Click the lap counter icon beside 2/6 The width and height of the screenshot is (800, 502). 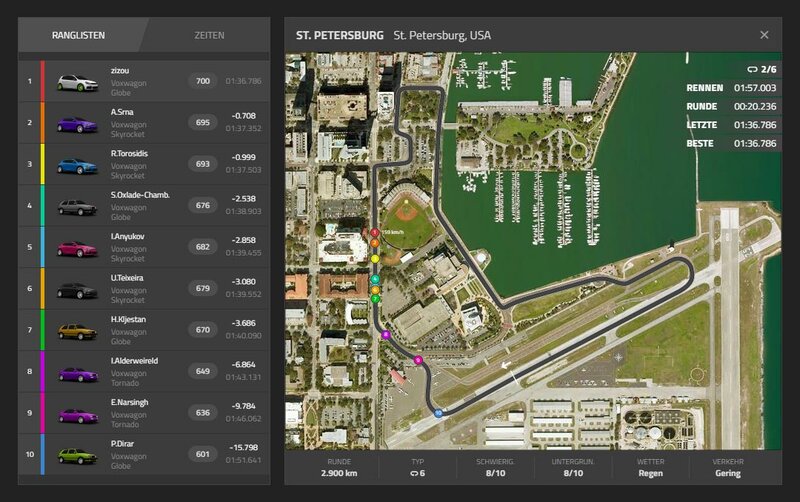click(x=752, y=69)
